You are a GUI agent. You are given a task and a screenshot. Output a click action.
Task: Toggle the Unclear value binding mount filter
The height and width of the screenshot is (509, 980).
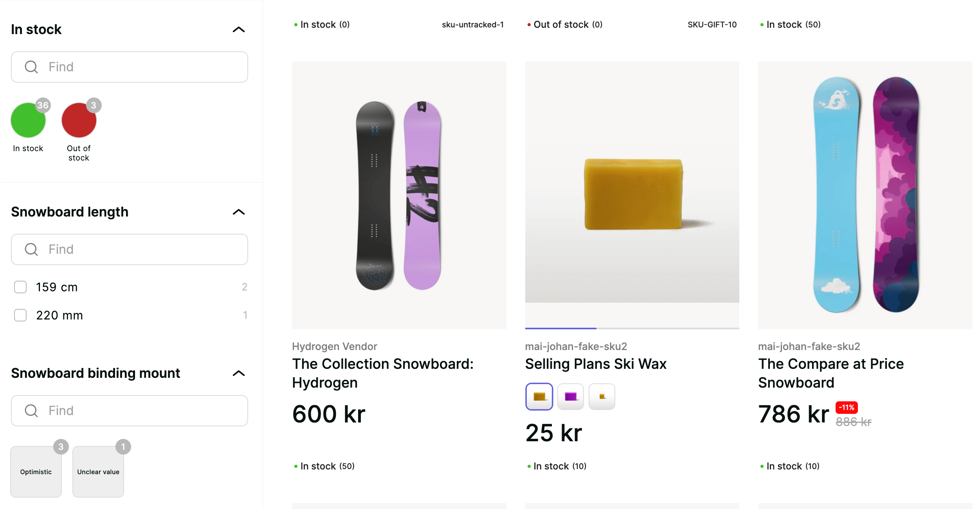pyautogui.click(x=98, y=471)
